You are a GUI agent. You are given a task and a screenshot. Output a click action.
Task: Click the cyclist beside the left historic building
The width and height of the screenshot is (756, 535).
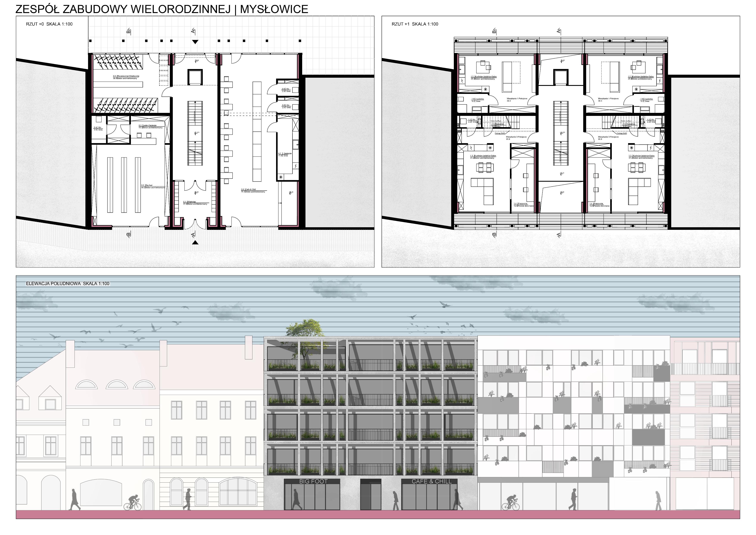pos(133,503)
